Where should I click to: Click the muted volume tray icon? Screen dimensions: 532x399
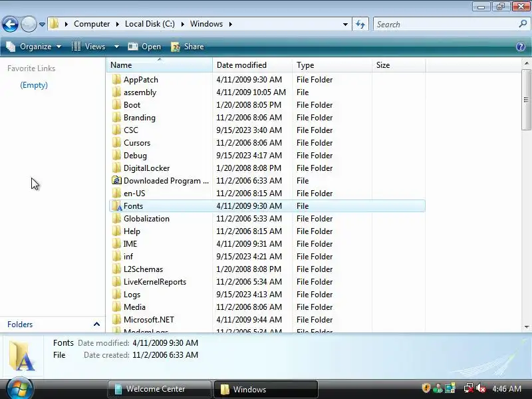click(480, 388)
